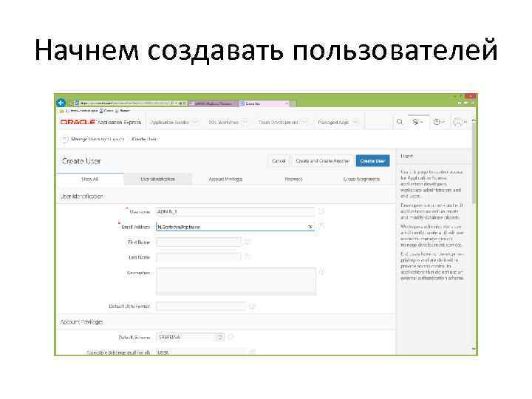Image resolution: width=532 pixels, height=399 pixels.
Task: Open the search magnifier icon in APEX header
Action: point(400,122)
